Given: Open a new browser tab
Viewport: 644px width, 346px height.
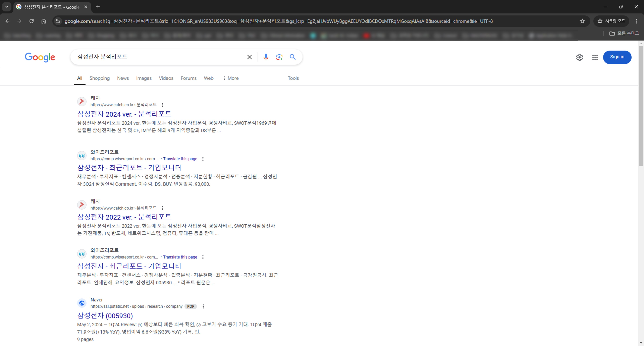Looking at the screenshot, I should (98, 7).
